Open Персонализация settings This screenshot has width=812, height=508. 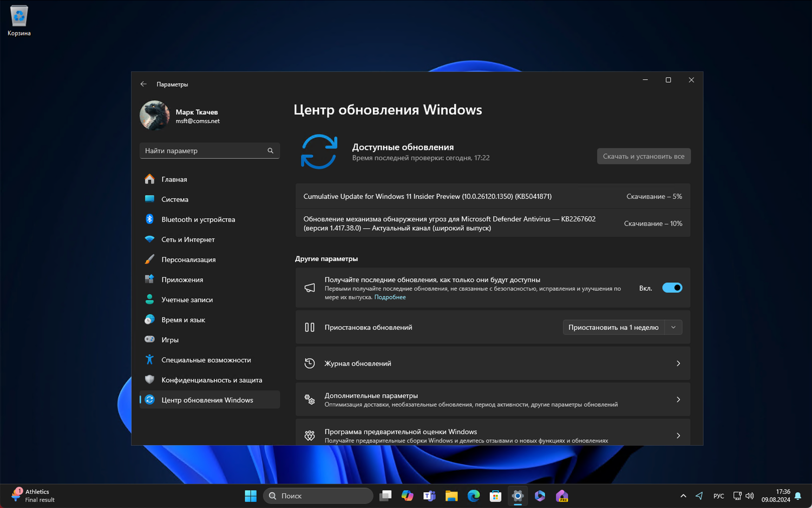209,259
